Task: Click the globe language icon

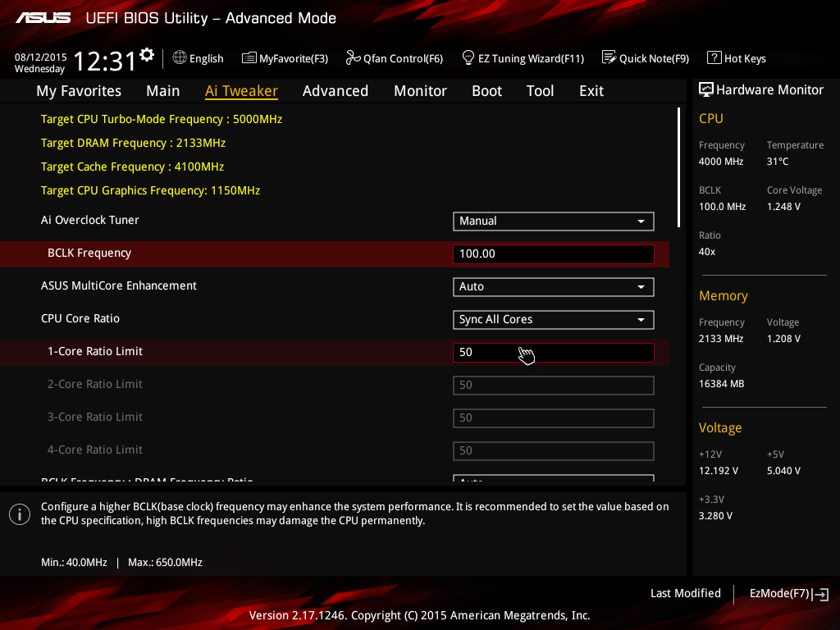Action: [180, 57]
